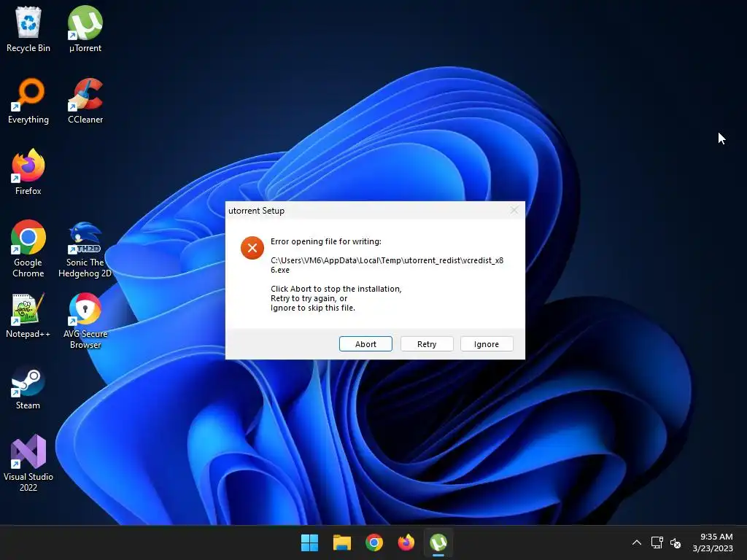The width and height of the screenshot is (747, 560).
Task: Select the Everything search shortcut
Action: tap(28, 101)
